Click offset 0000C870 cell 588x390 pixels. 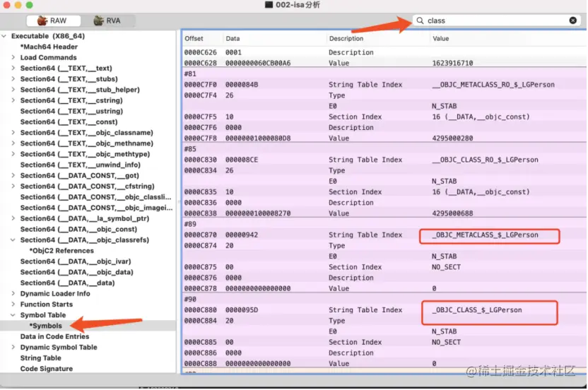(x=200, y=235)
